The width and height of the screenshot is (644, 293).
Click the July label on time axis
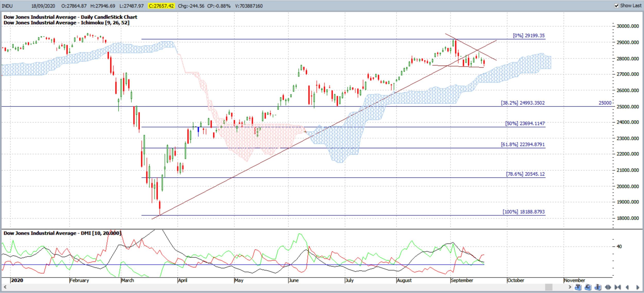point(349,280)
